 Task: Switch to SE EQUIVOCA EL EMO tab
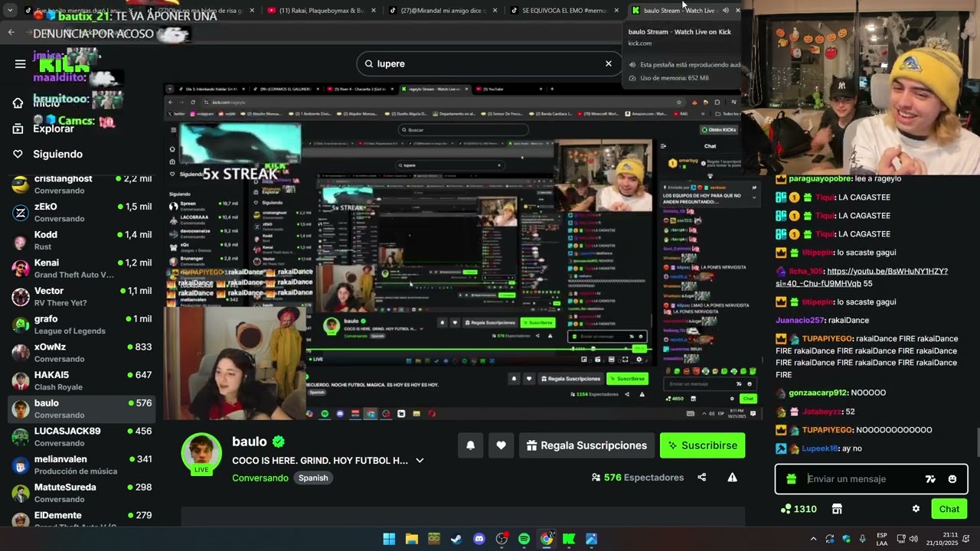564,10
